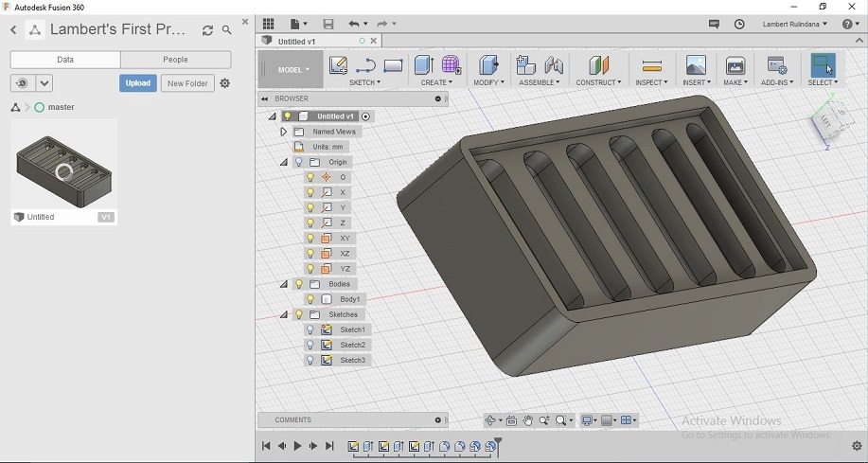The image size is (868, 463).
Task: Open the Untitled design thumbnail
Action: [x=63, y=170]
